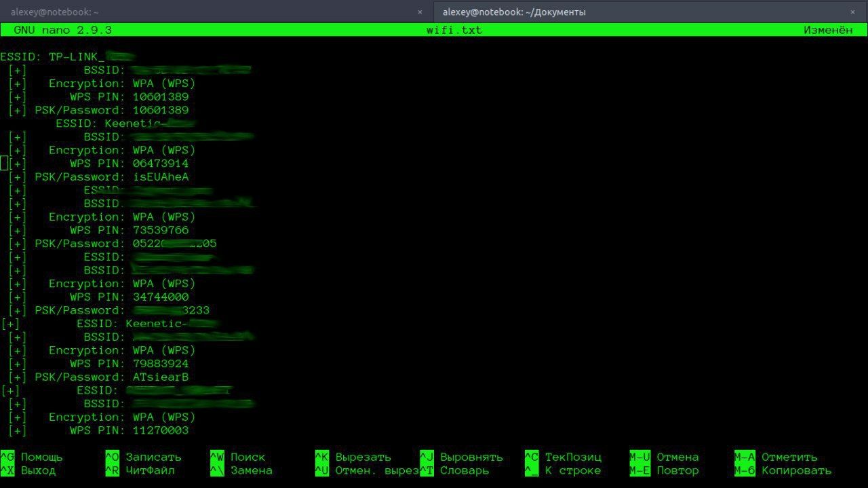Click the GNU nano 2.9.3 title text
868x488 pixels.
tap(63, 30)
